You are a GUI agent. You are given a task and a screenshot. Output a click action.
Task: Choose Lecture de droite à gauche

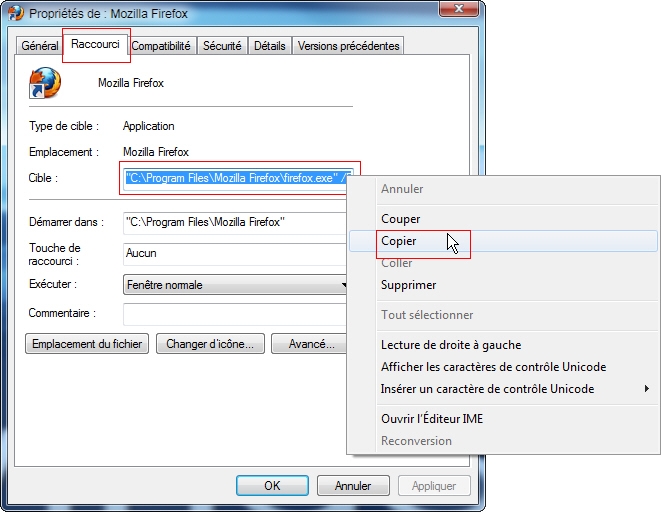503,345
